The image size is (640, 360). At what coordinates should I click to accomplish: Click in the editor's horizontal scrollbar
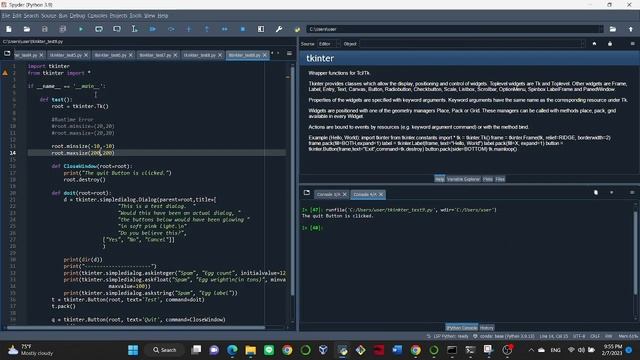pos(137,327)
